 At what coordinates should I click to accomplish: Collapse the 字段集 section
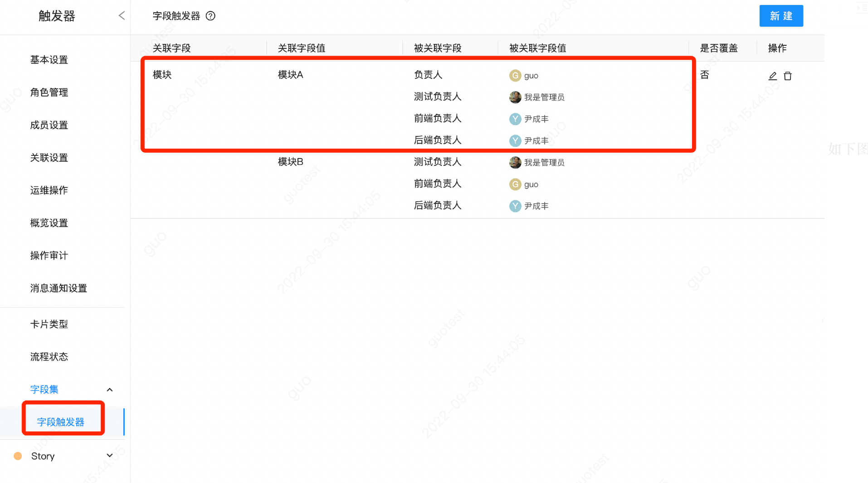tap(109, 389)
